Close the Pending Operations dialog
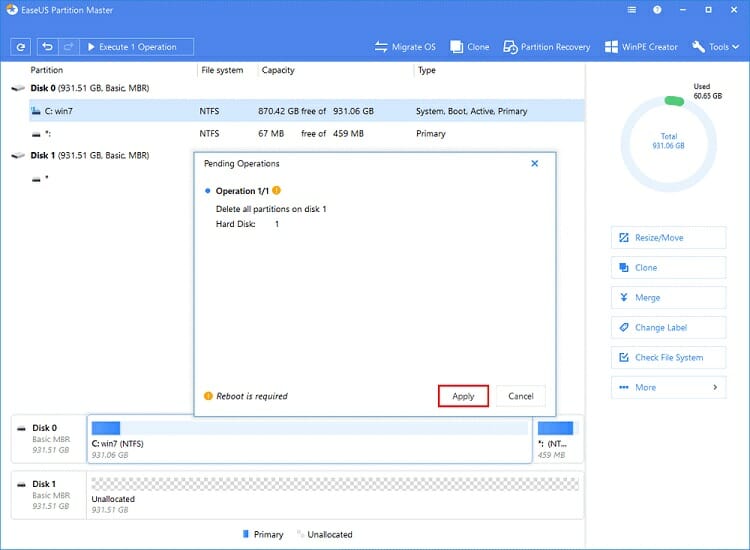 tap(534, 163)
